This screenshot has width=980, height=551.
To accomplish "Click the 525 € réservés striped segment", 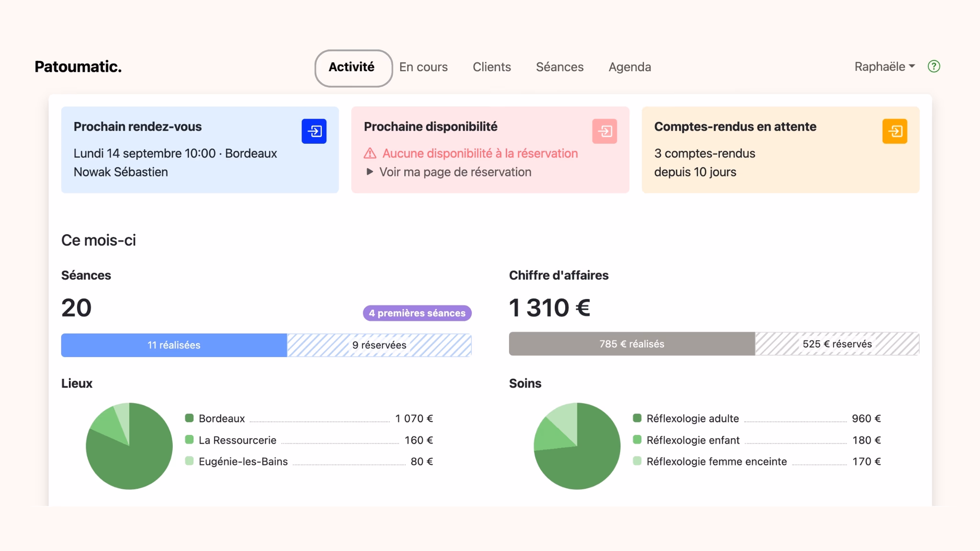I will coord(837,344).
